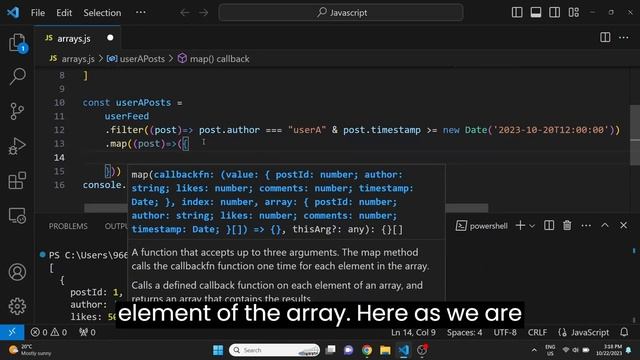This screenshot has height=360, width=640.
Task: Click the Javascript command center search box
Action: click(x=341, y=13)
